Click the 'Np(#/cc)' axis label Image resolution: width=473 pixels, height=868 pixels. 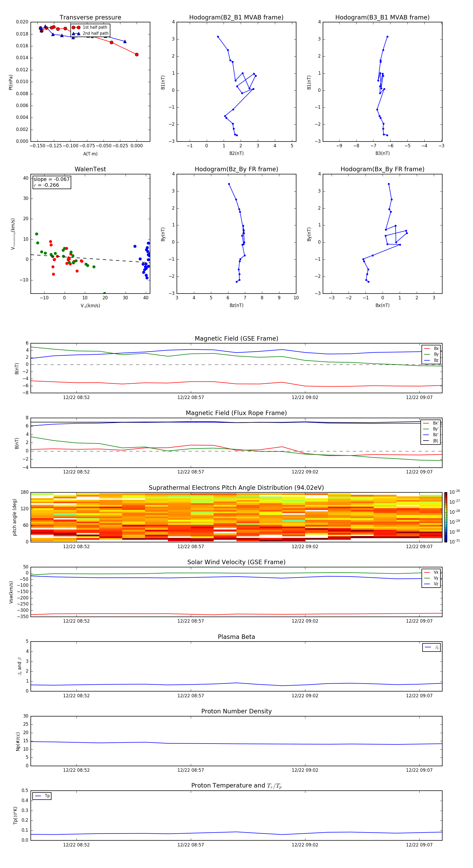18,741
